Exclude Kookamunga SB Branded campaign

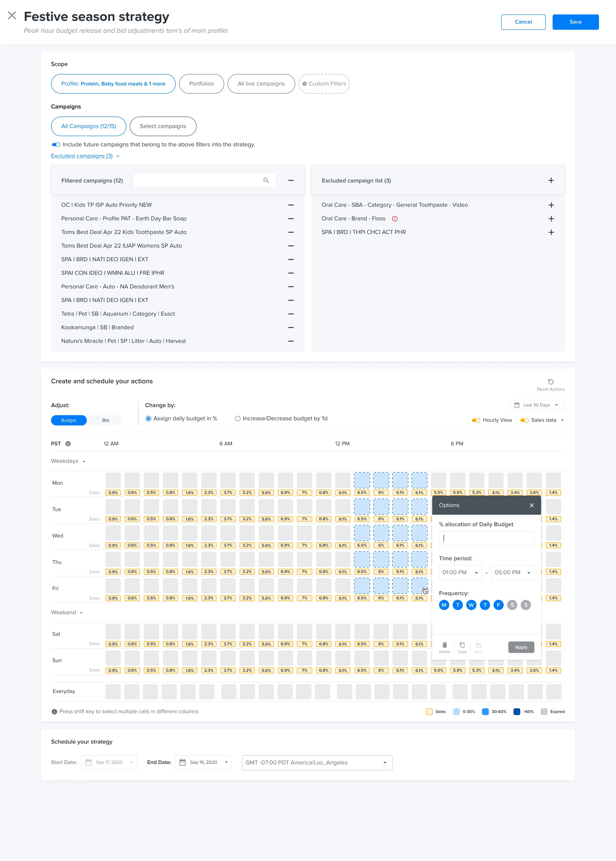point(291,327)
